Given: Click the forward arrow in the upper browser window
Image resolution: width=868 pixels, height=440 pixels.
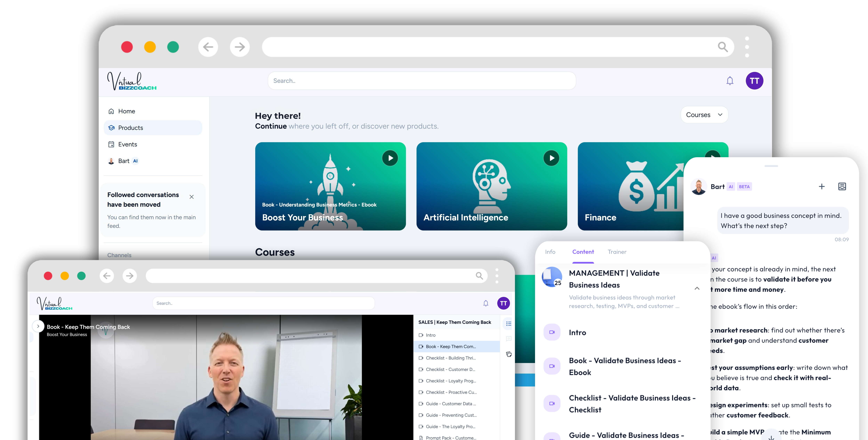Looking at the screenshot, I should [240, 47].
